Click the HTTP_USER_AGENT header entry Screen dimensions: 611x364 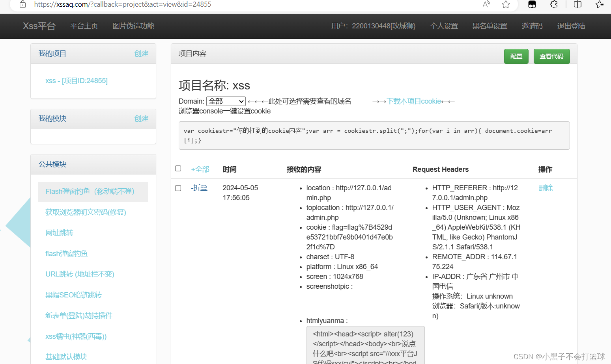(476, 227)
